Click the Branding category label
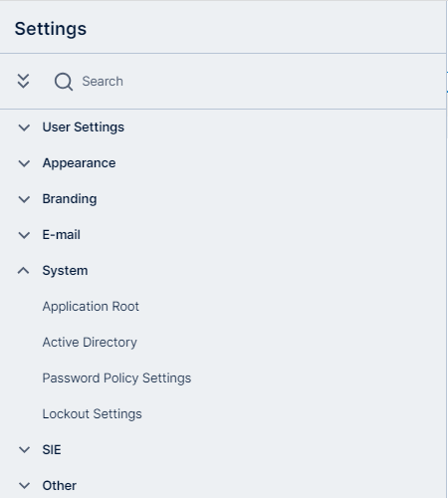Viewport: 448px width, 498px height. coord(70,199)
